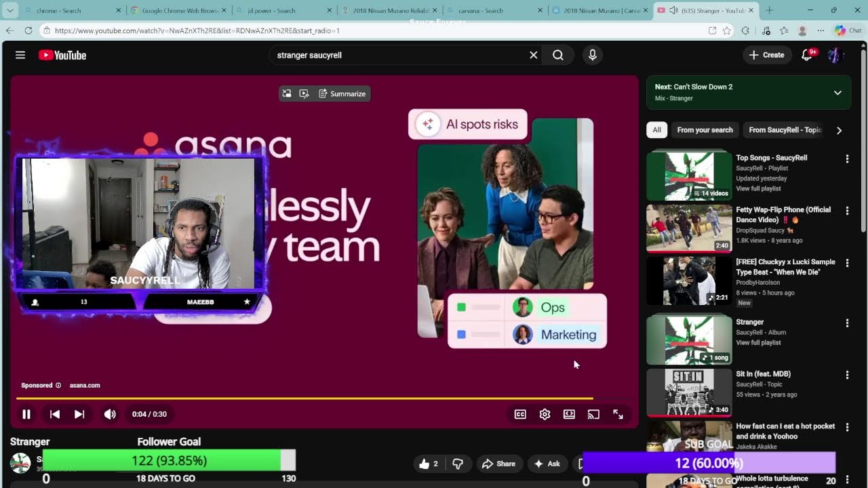Visit the asana.com sponsor link
Image resolution: width=868 pixels, height=488 pixels.
click(x=85, y=386)
